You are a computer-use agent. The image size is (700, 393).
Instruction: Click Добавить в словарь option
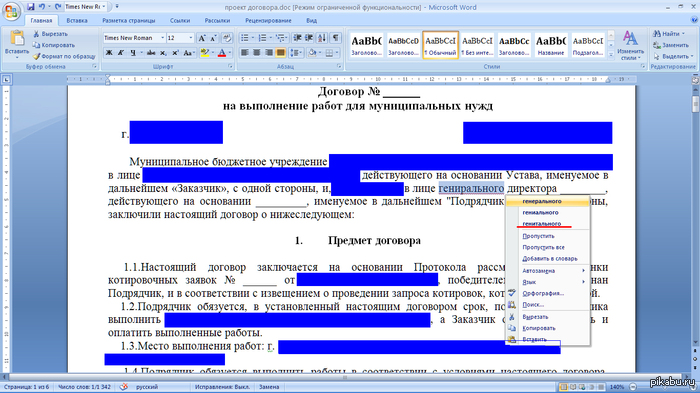[550, 259]
